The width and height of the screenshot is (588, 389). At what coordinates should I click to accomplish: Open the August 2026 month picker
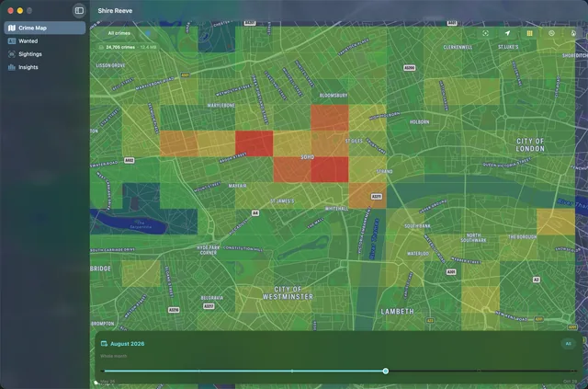point(127,344)
